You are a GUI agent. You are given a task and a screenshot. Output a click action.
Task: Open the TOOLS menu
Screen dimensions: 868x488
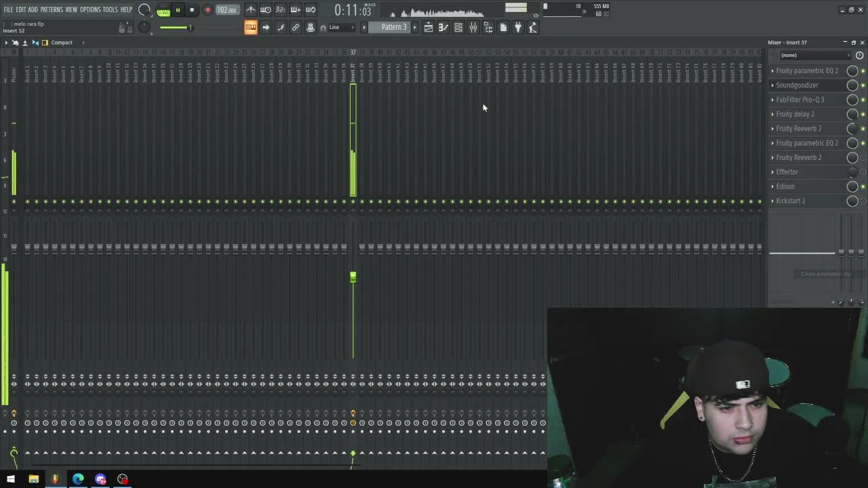(110, 9)
